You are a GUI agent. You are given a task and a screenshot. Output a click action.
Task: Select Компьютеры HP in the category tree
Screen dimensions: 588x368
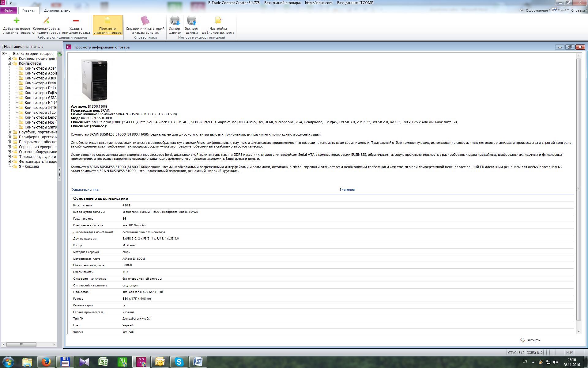point(40,103)
